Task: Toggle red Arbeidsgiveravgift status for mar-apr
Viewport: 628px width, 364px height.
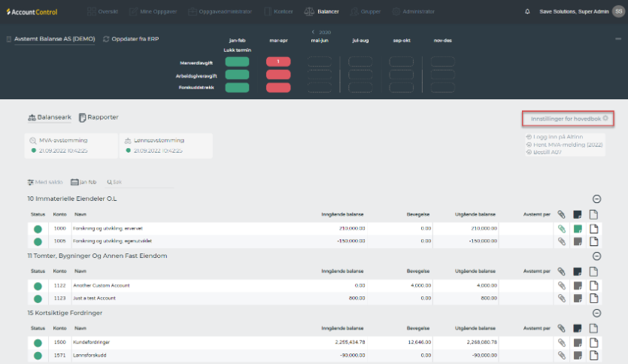Action: [x=278, y=74]
